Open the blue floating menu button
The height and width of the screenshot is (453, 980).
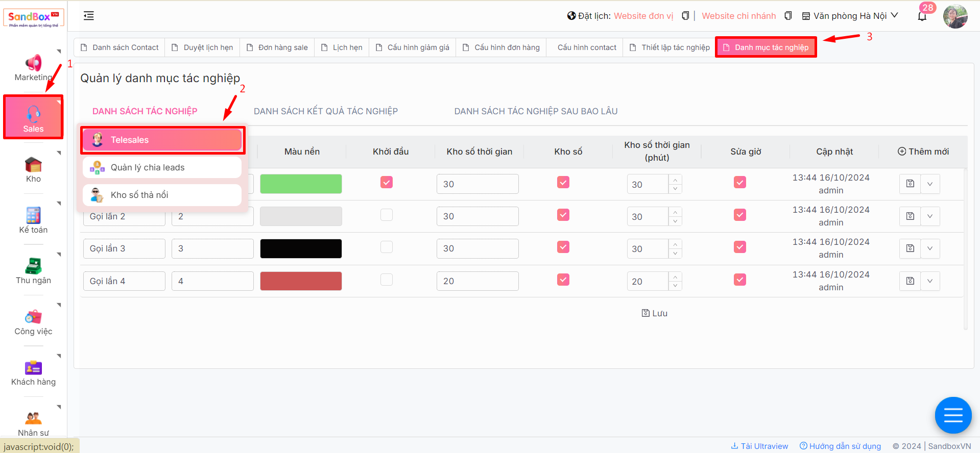[952, 415]
